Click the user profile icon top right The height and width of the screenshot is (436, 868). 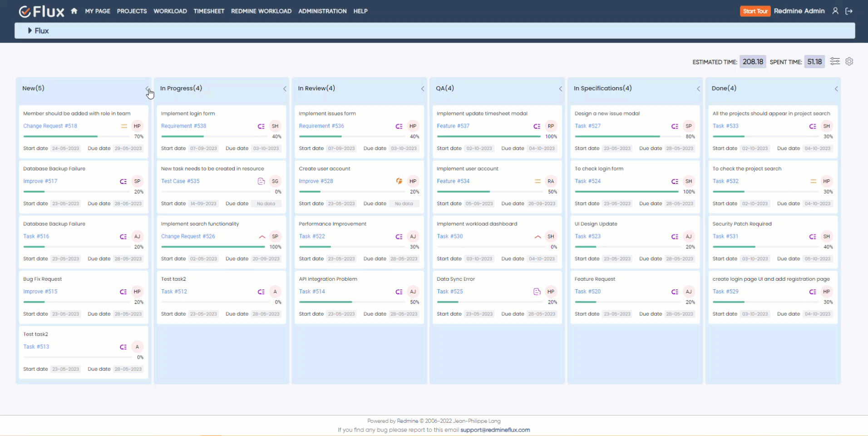click(835, 11)
